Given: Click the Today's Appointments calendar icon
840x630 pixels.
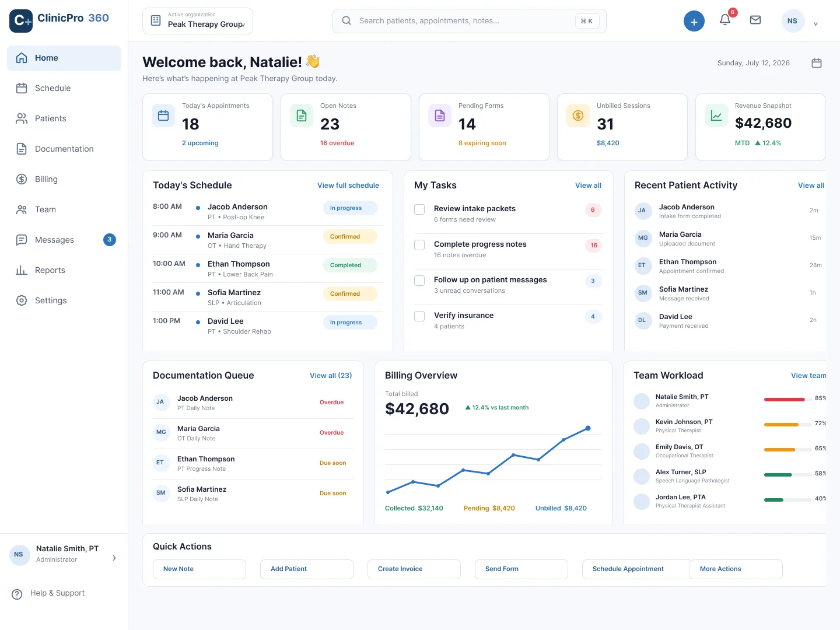Looking at the screenshot, I should 163,116.
